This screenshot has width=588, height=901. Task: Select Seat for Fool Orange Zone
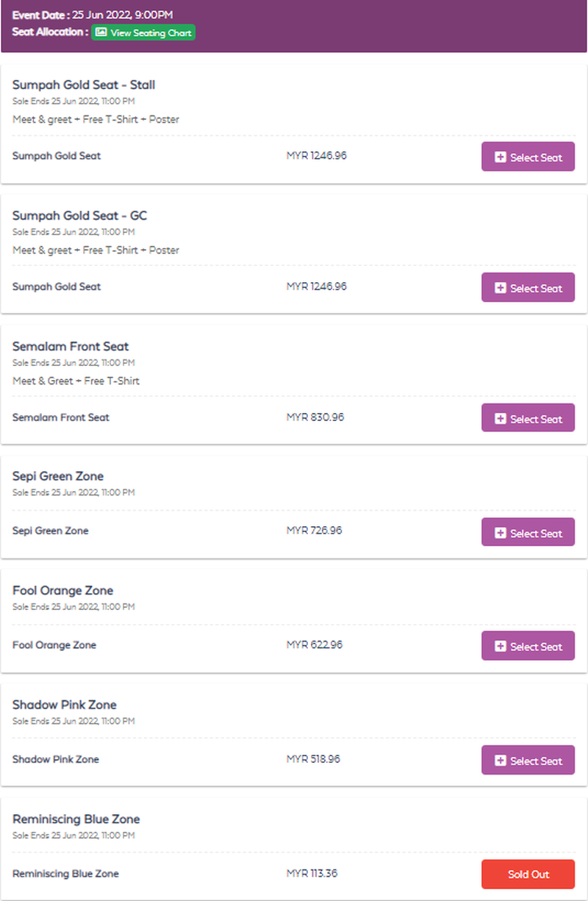tap(528, 646)
